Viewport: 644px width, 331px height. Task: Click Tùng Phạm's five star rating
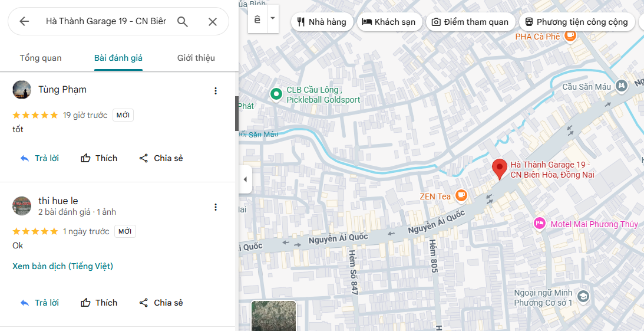pyautogui.click(x=35, y=115)
